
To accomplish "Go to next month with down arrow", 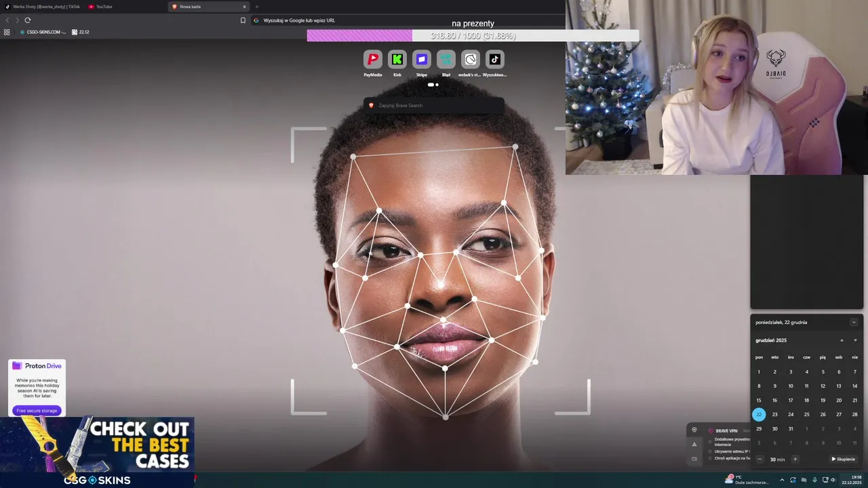I will pyautogui.click(x=854, y=340).
